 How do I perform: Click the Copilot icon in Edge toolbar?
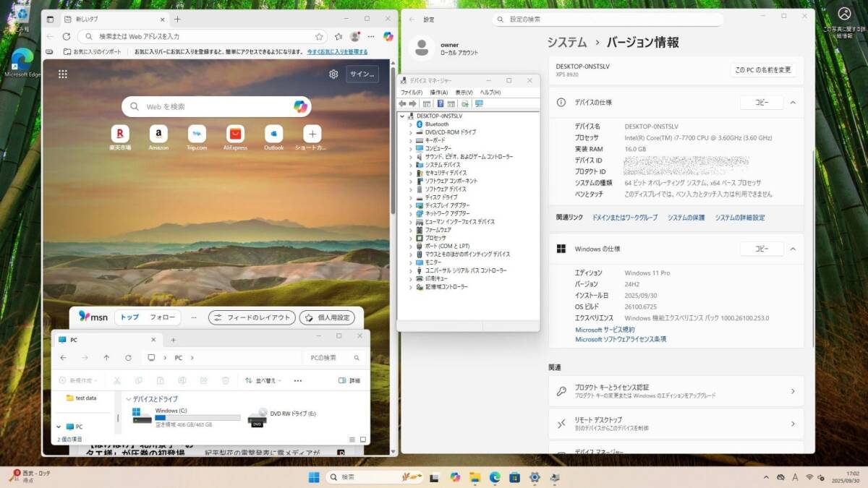tap(388, 36)
